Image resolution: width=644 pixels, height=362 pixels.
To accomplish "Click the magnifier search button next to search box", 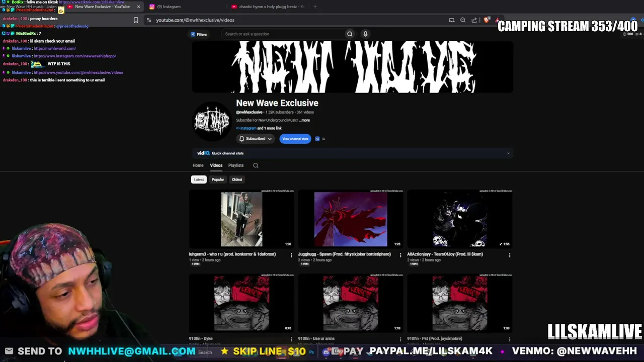I will tap(350, 34).
